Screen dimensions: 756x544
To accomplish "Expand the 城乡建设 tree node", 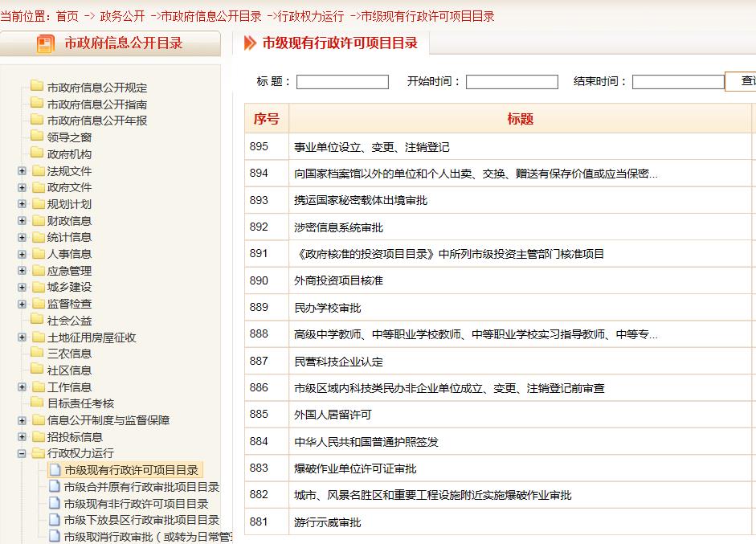I will point(22,287).
